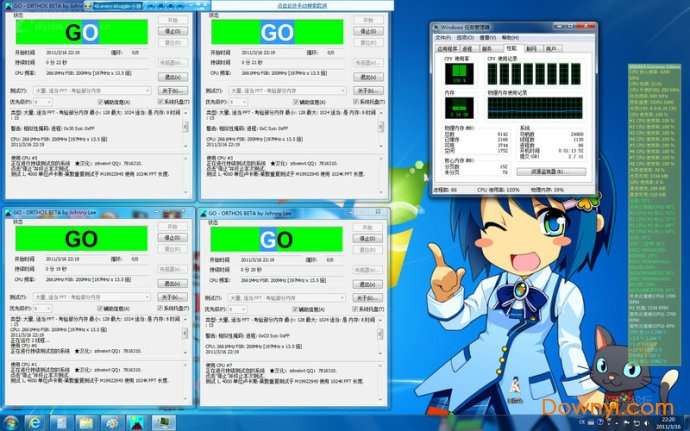690x431 pixels.
Task: Toggle 系统托盘(T) checkbox in top-right ORTHOS window
Action: (x=356, y=102)
